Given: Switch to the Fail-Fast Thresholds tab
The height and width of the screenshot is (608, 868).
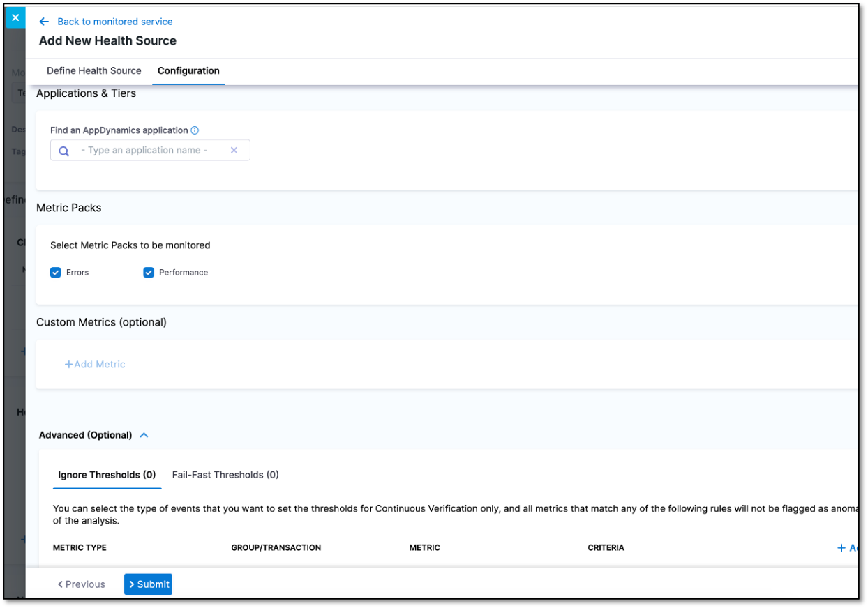Looking at the screenshot, I should (225, 474).
